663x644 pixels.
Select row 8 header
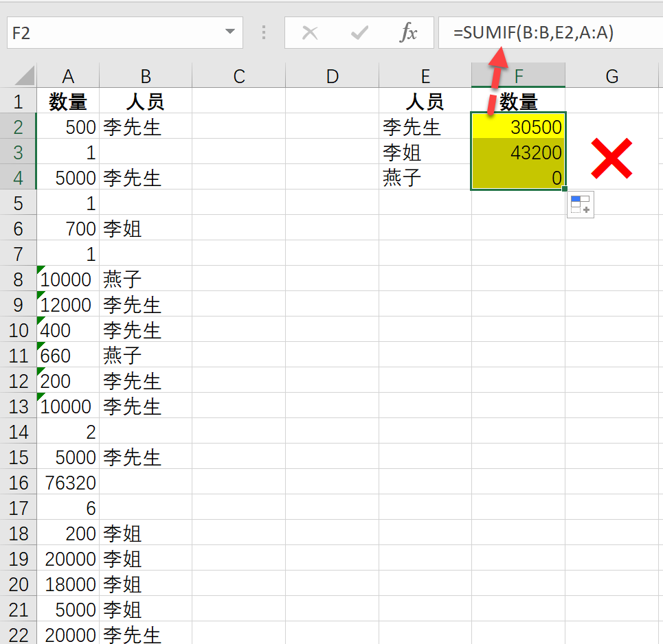pos(18,279)
